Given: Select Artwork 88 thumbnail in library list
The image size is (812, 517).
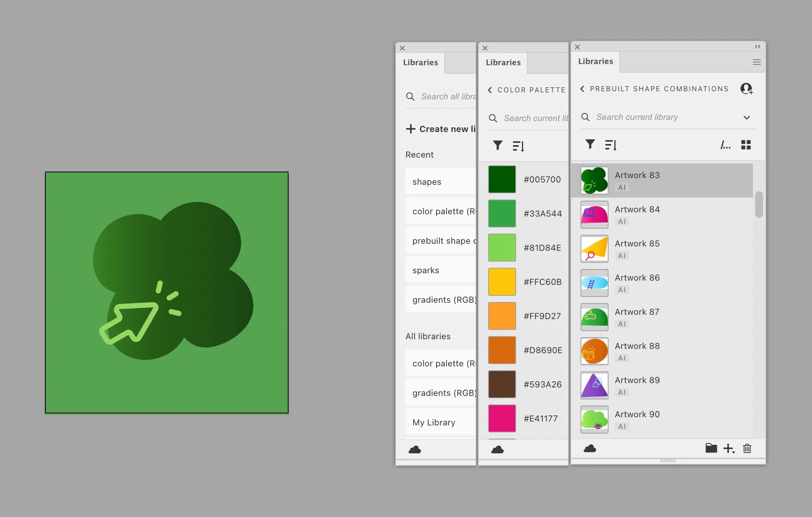Looking at the screenshot, I should click(x=594, y=351).
